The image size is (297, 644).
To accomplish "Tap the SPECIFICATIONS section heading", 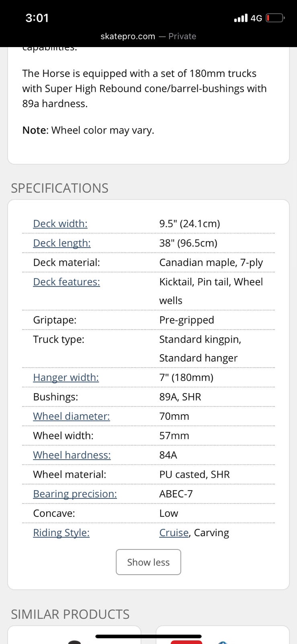I will 59,188.
